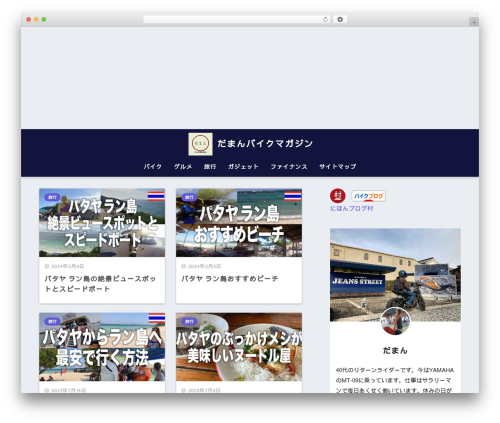Open パタヤからラン島へ最安で行く方法 thumbnail
500x423 pixels.
[x=102, y=347]
